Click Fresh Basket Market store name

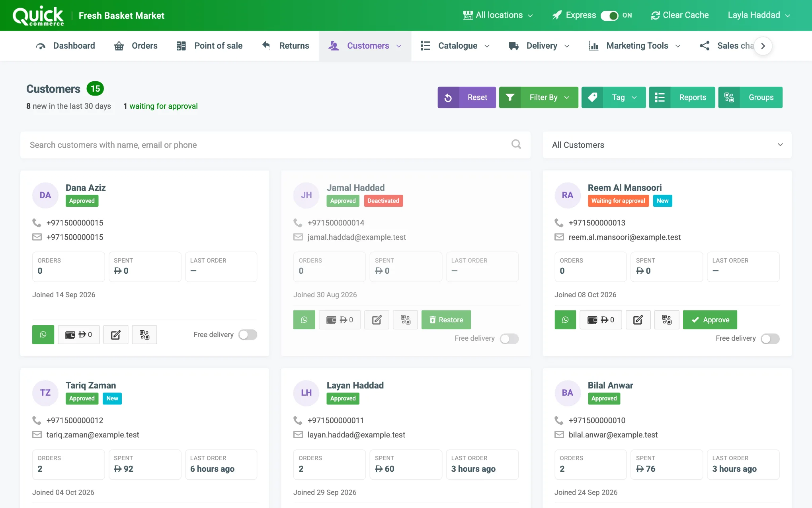coord(121,16)
